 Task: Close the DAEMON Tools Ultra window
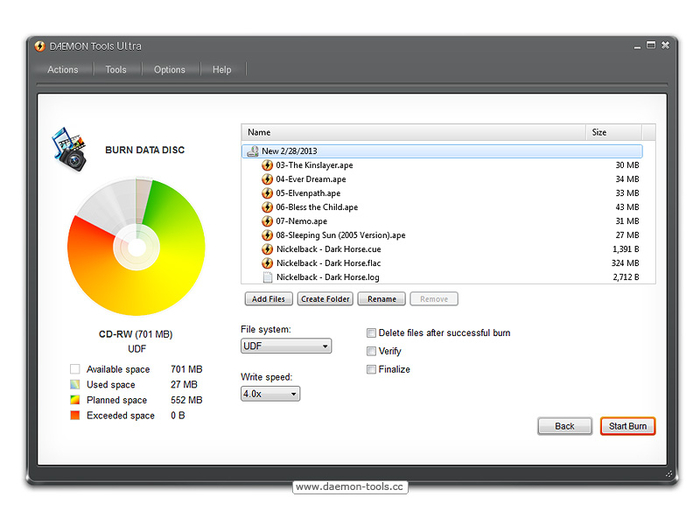[x=665, y=45]
